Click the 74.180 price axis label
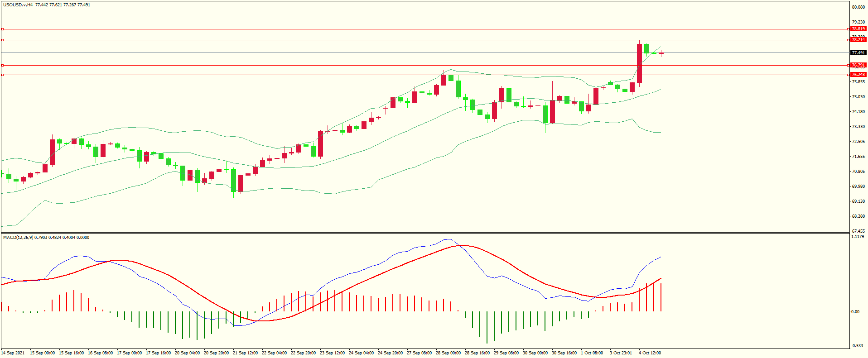The height and width of the screenshot is (358, 868). (x=858, y=112)
